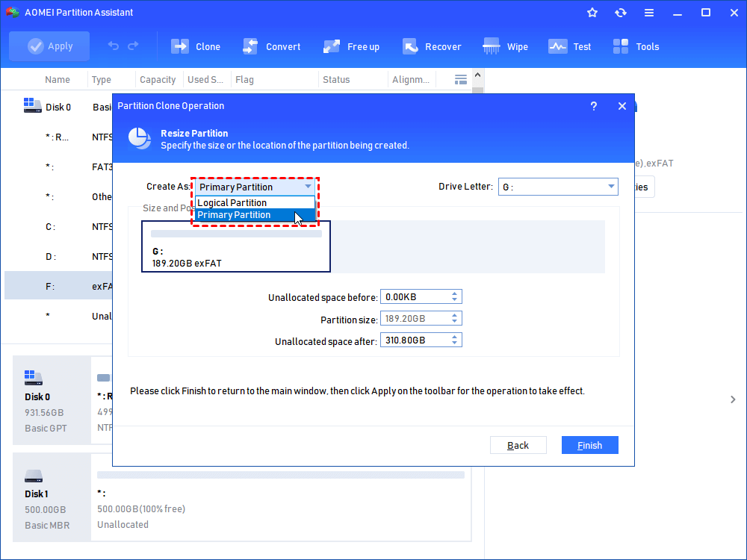Screen dimensions: 747x560
Task: Sort by Used Space column header
Action: click(x=205, y=80)
